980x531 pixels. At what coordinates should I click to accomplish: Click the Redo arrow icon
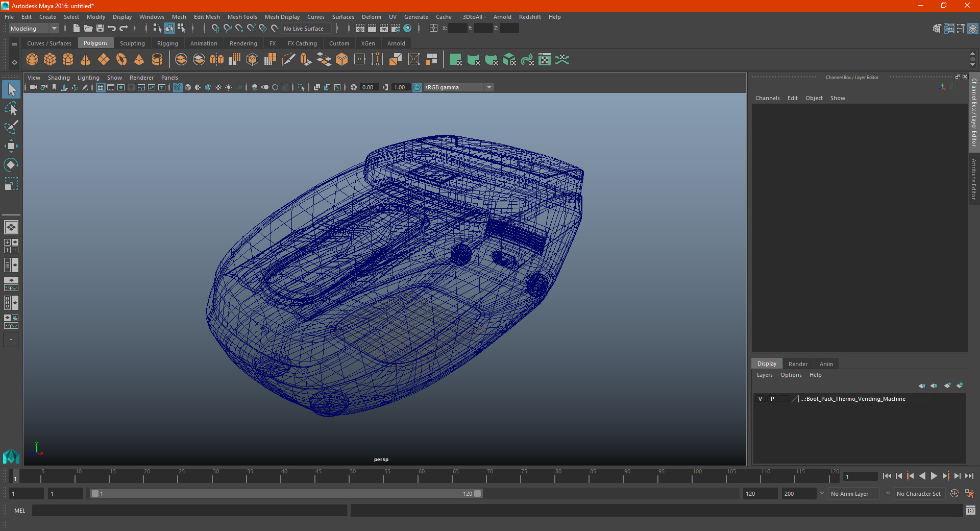(x=124, y=29)
